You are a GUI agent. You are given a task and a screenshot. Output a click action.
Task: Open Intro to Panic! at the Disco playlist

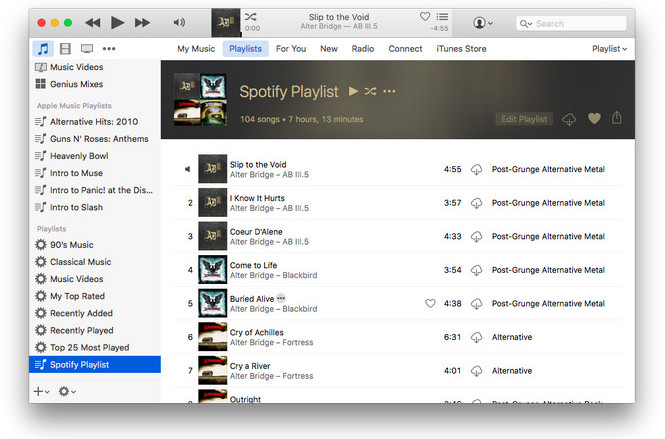tap(95, 190)
